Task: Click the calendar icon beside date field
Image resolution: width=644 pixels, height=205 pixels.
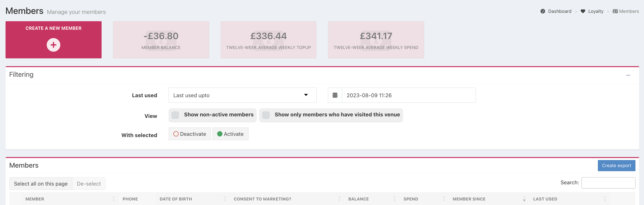Action: (335, 95)
